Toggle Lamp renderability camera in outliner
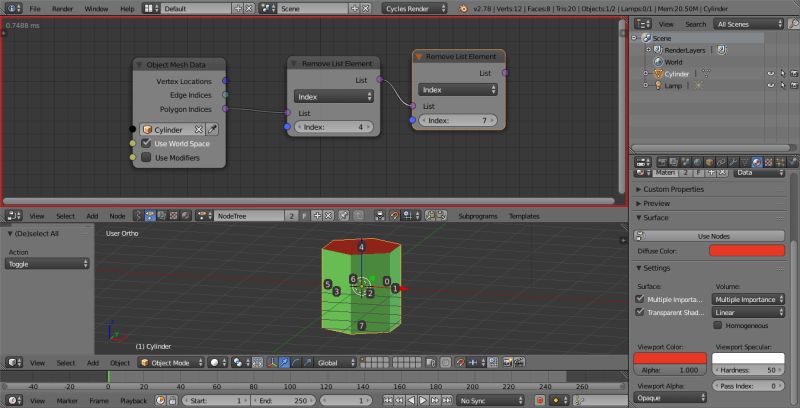The image size is (800, 408). (x=794, y=86)
